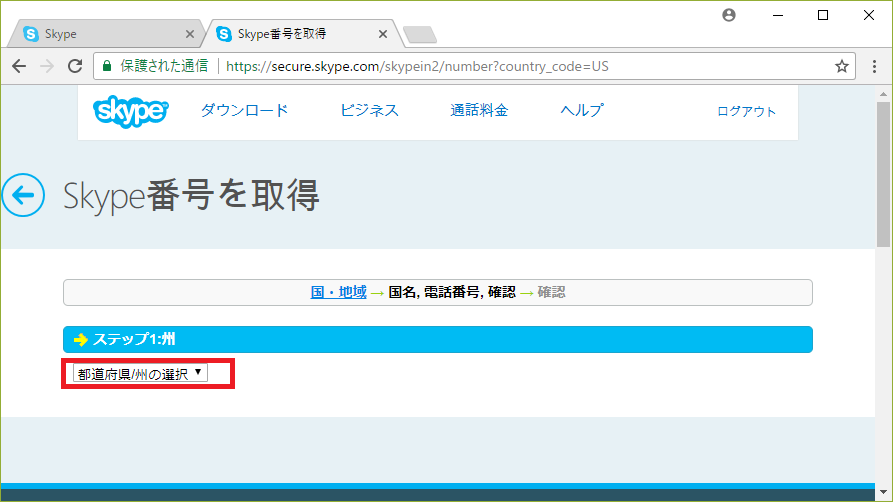Click the Chrome profile avatar icon
The image size is (893, 502).
tap(729, 15)
